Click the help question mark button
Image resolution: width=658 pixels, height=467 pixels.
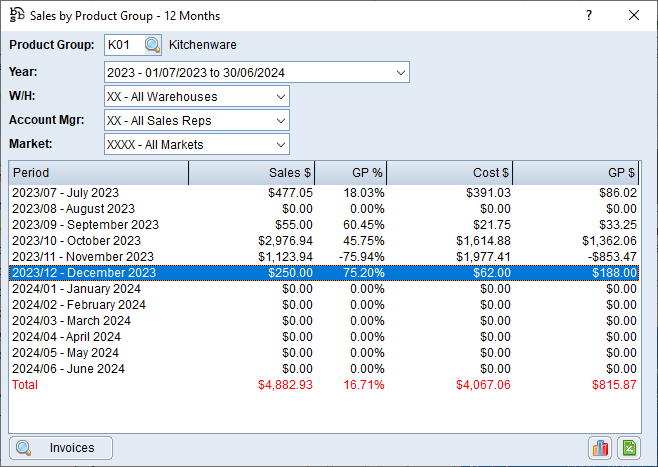click(x=589, y=16)
